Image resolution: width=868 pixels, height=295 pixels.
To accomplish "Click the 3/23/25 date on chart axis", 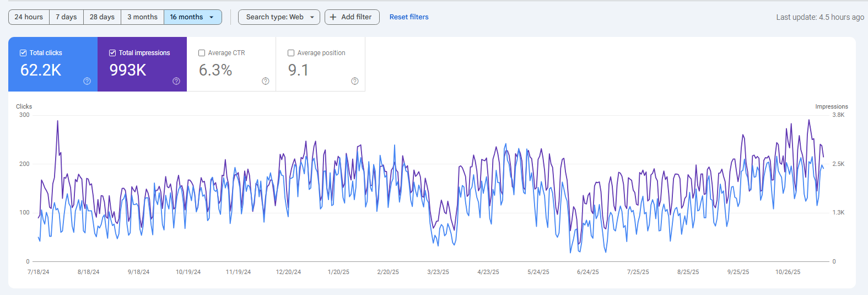I will [x=438, y=272].
